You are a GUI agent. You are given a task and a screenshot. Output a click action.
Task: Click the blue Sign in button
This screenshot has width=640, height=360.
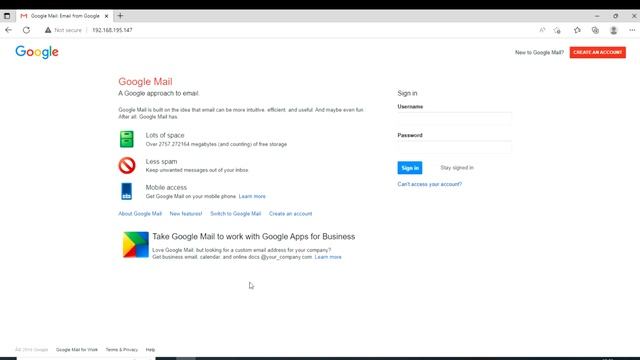(x=410, y=168)
